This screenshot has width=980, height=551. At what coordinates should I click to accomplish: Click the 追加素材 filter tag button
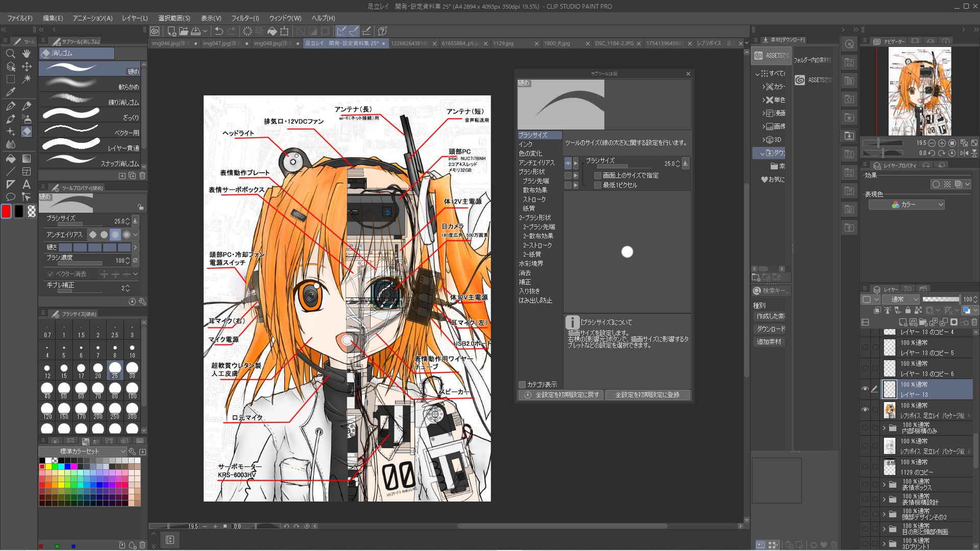(x=769, y=342)
